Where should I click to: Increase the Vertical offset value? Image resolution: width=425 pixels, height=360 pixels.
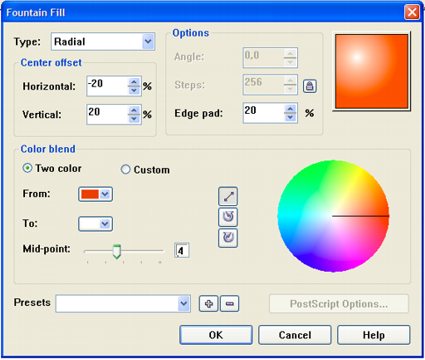(134, 110)
